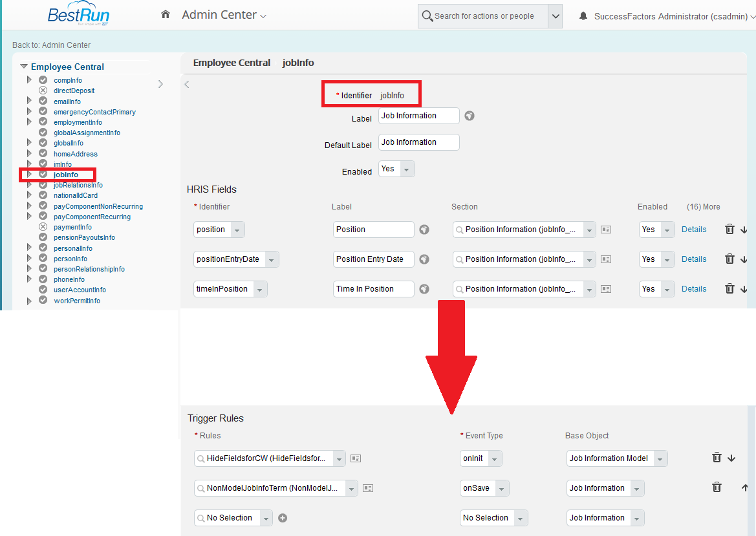
Task: Delete the HideFieldsforCW trigger rule
Action: pyautogui.click(x=717, y=457)
